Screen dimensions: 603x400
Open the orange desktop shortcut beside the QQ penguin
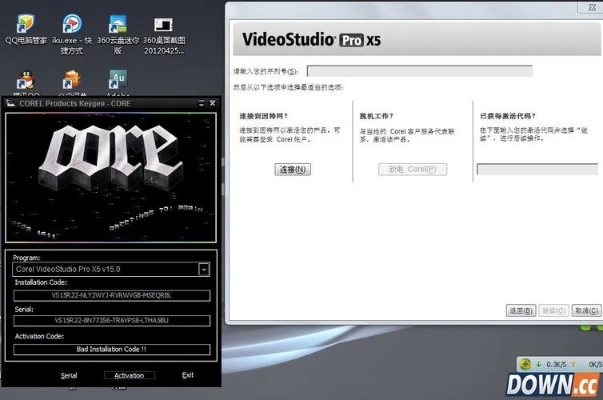pyautogui.click(x=72, y=80)
